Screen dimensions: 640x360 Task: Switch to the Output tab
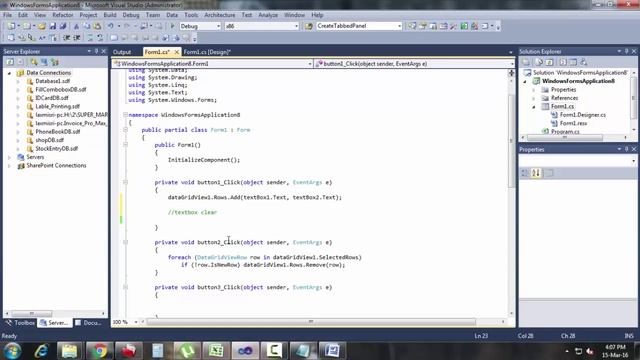point(122,52)
